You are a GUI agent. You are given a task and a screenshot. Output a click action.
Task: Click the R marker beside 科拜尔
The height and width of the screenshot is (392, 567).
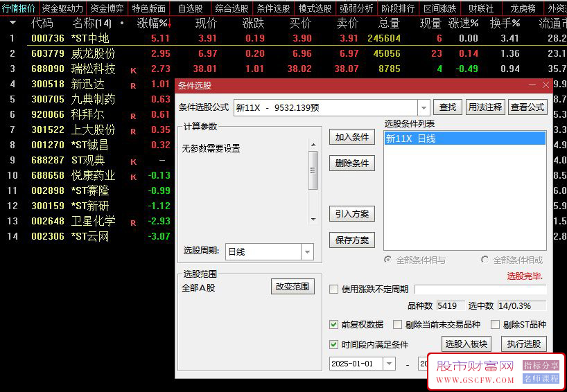pos(134,116)
